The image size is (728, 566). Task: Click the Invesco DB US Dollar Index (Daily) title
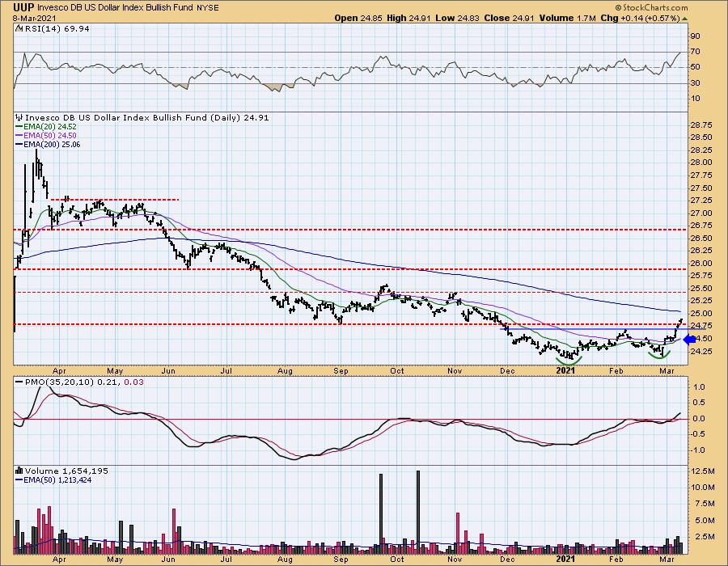pos(146,118)
